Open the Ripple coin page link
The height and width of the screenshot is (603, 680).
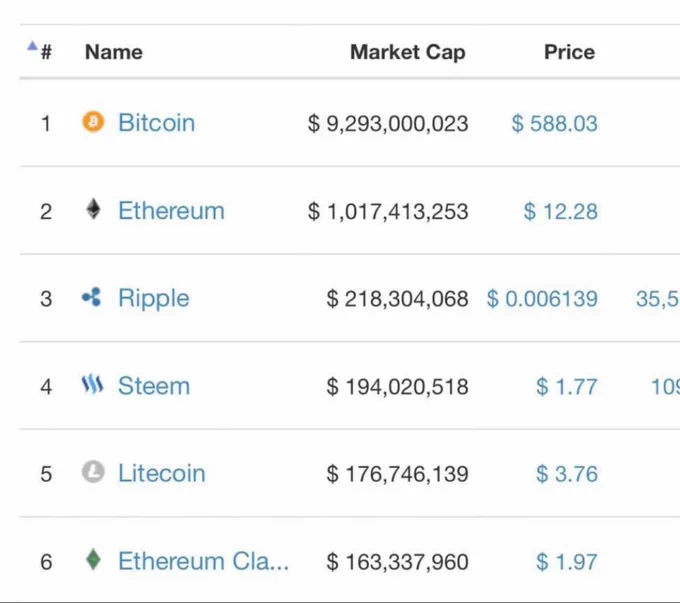click(154, 299)
